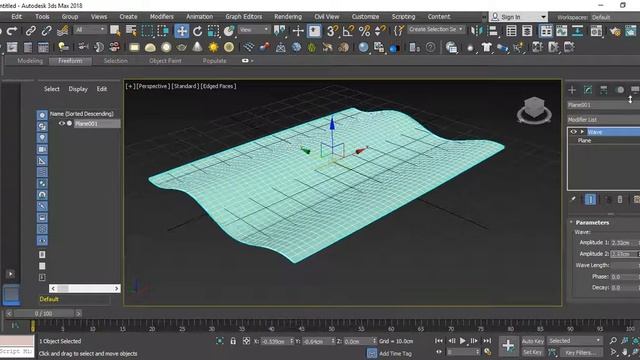The width and height of the screenshot is (640, 360).
Task: Open the Graph Editors menu
Action: pyautogui.click(x=244, y=17)
